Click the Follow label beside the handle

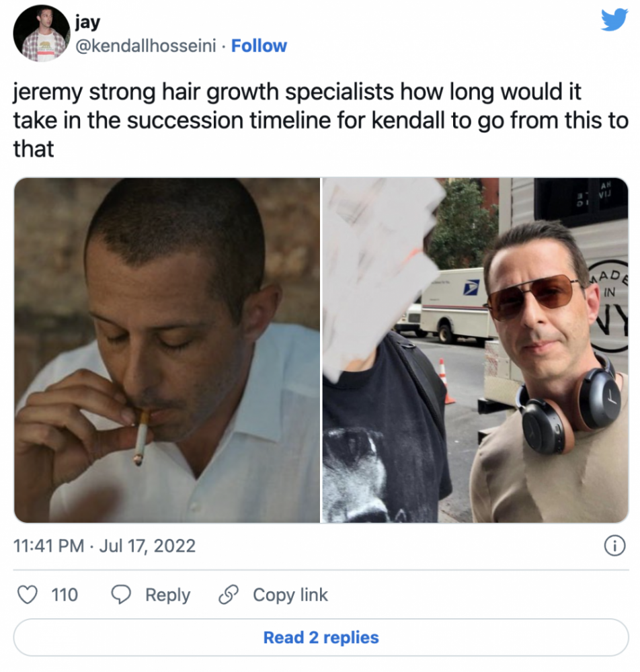259,46
